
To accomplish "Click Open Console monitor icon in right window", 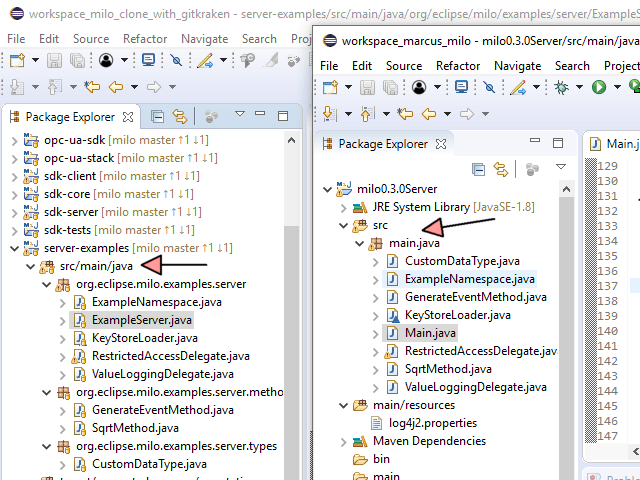I will [462, 87].
